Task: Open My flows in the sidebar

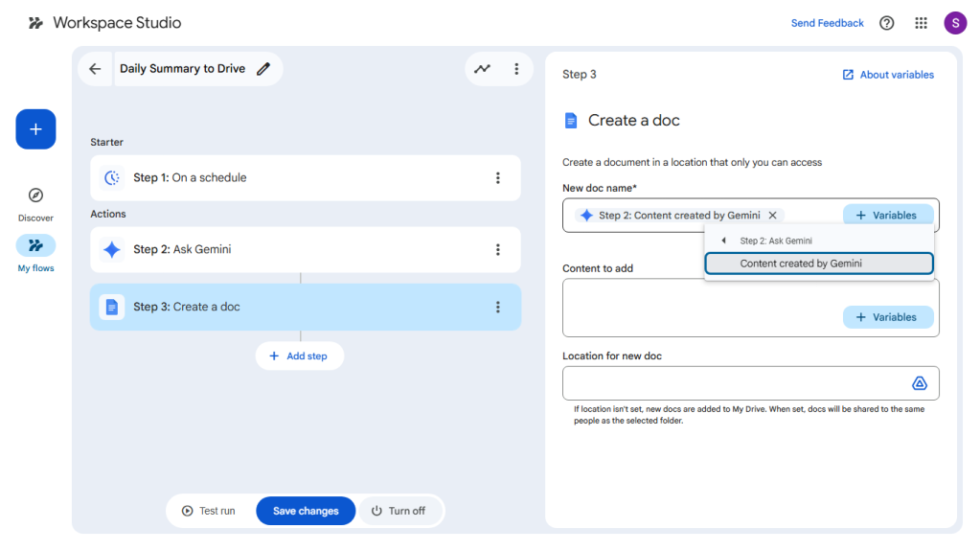Action: [x=35, y=254]
